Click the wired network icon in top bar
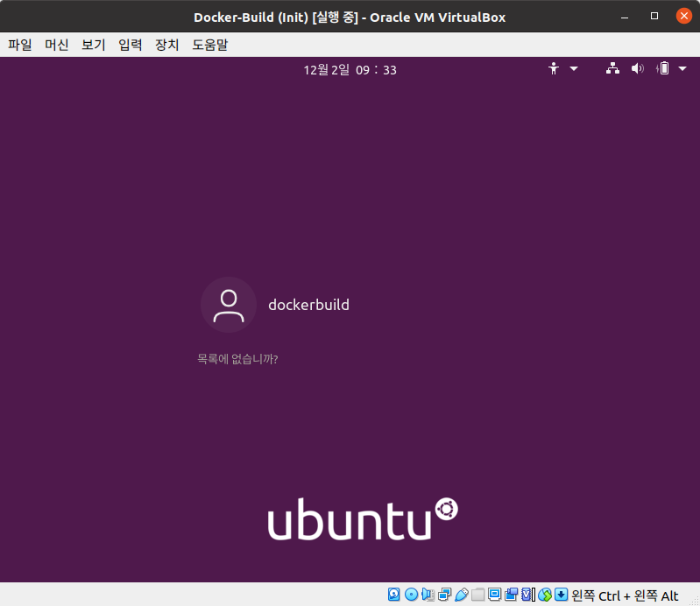 (x=612, y=68)
